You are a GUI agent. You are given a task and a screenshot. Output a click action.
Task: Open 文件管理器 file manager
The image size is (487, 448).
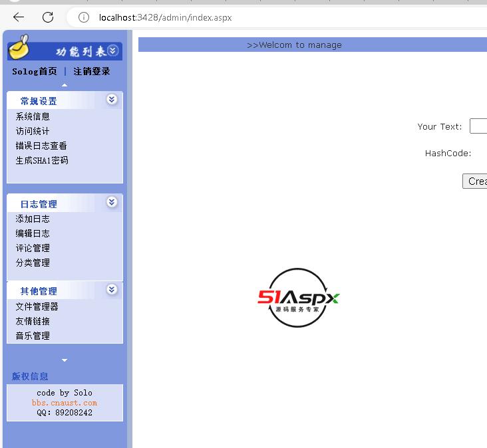(x=37, y=306)
